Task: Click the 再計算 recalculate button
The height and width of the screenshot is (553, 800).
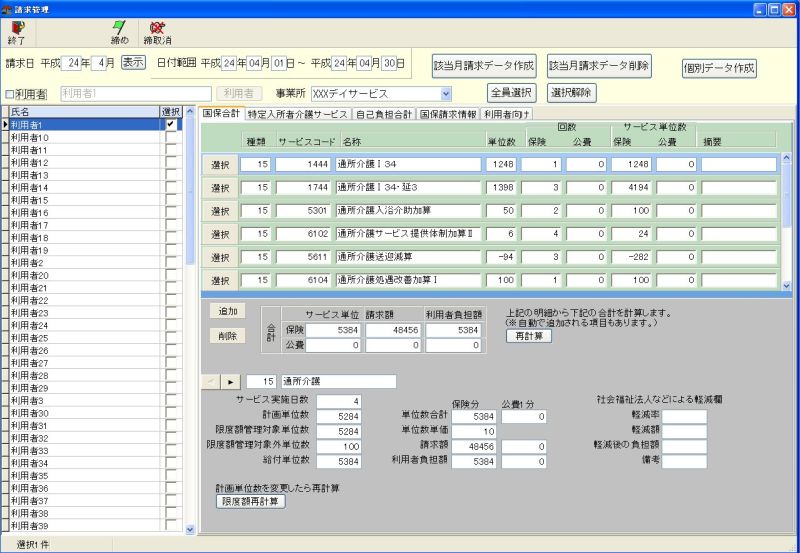Action: tap(529, 336)
